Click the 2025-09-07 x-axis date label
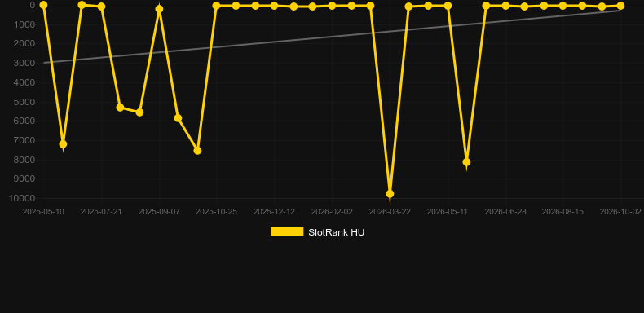The image size is (644, 313). 159,212
